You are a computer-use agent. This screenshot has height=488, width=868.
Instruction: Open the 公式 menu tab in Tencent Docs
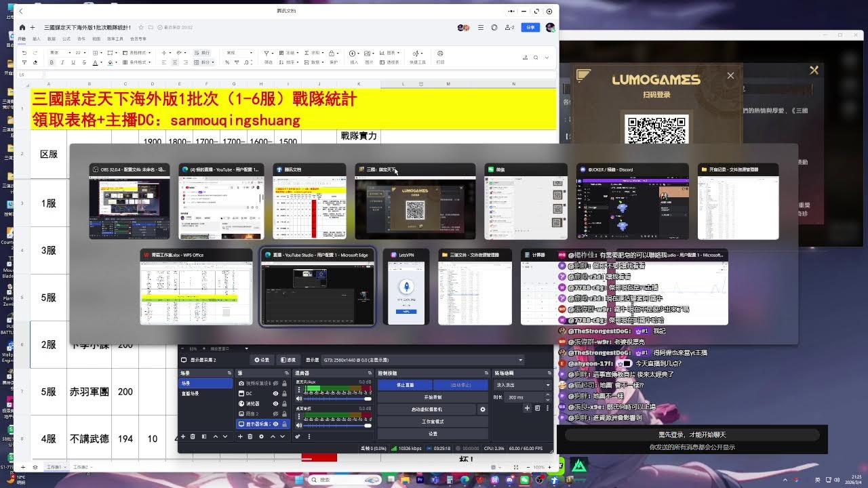click(x=66, y=39)
